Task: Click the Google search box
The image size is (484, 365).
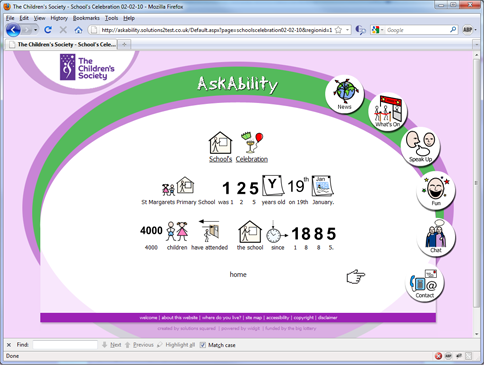Action: point(418,30)
